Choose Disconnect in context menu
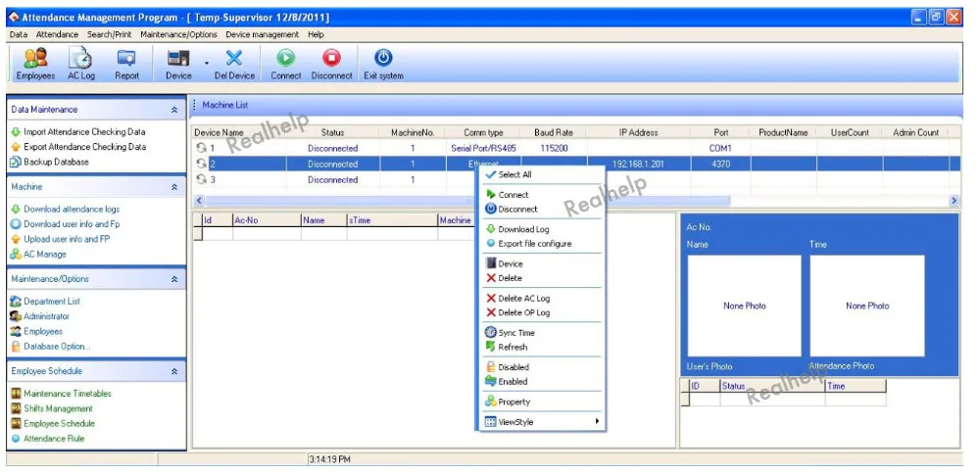Image resolution: width=980 pixels, height=474 pixels. point(541,210)
